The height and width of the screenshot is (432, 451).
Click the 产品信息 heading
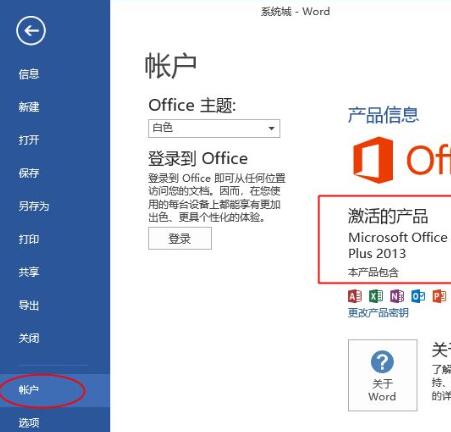click(x=383, y=115)
